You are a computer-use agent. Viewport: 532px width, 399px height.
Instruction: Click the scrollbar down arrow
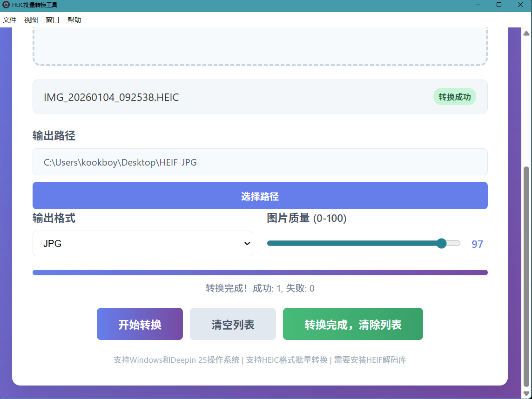point(526,393)
